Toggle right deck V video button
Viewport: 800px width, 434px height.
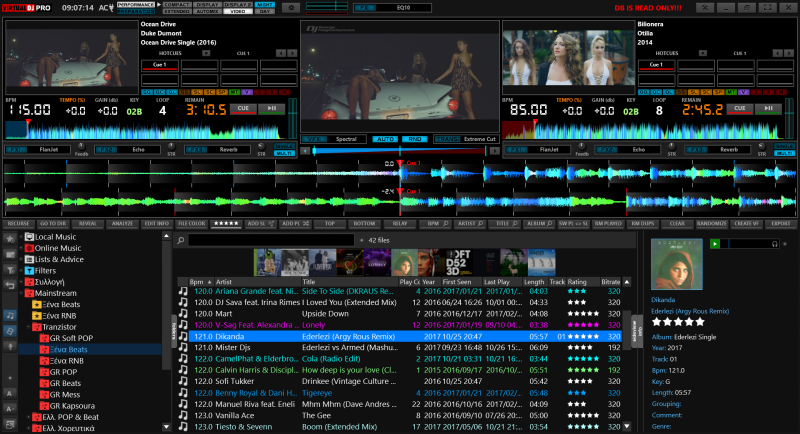[743, 92]
